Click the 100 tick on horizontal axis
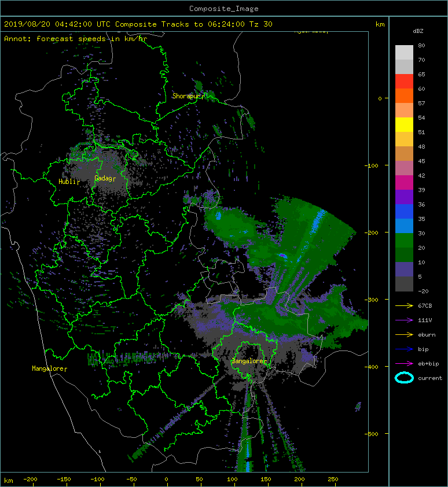This screenshot has width=448, height=487. 232,479
